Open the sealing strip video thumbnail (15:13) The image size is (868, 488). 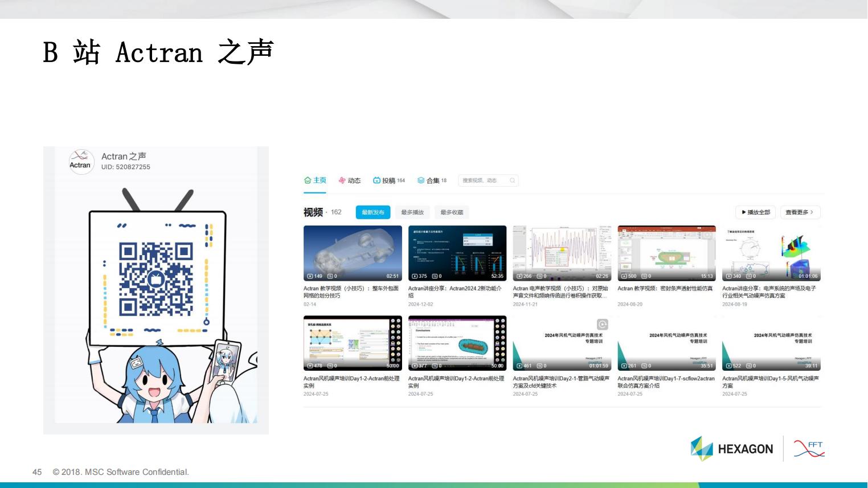tap(667, 253)
